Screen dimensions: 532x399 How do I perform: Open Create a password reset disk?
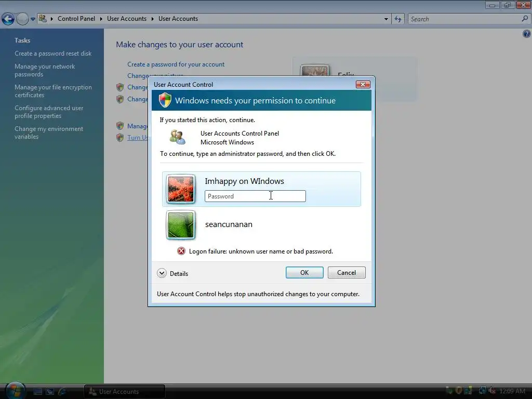click(53, 54)
